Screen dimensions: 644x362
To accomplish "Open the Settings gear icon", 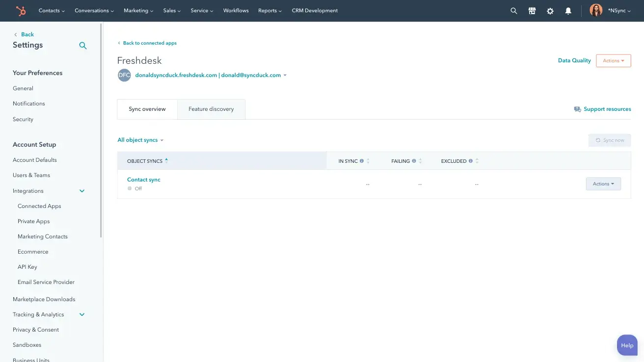I will tap(550, 10).
